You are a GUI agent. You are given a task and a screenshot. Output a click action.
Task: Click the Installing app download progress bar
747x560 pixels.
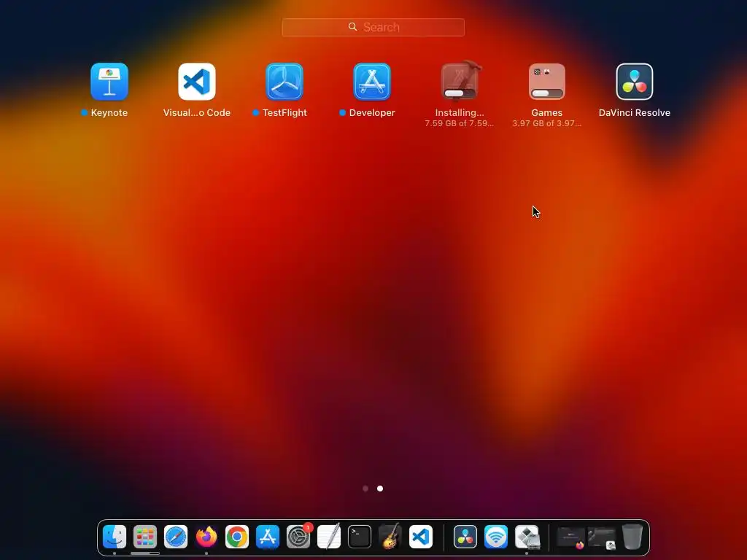point(460,93)
